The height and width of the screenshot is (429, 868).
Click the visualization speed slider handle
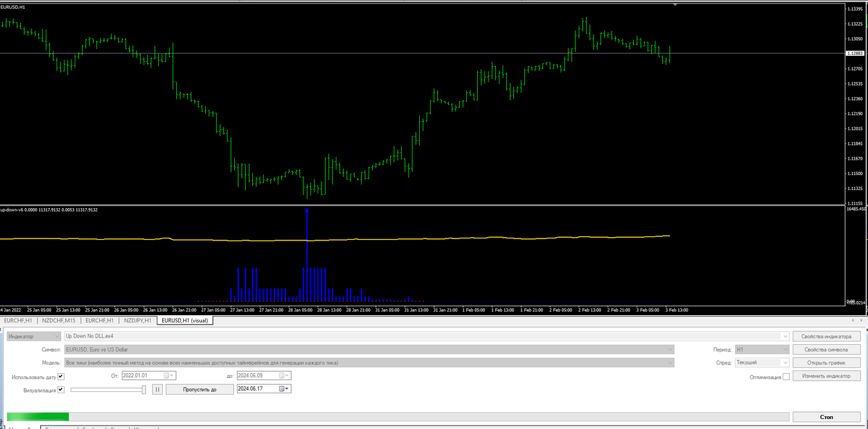tap(144, 389)
